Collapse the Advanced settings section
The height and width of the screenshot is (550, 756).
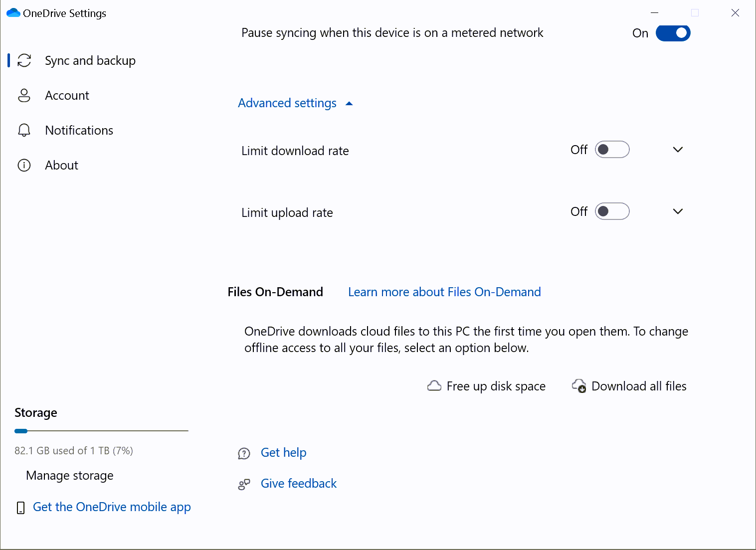click(x=296, y=103)
